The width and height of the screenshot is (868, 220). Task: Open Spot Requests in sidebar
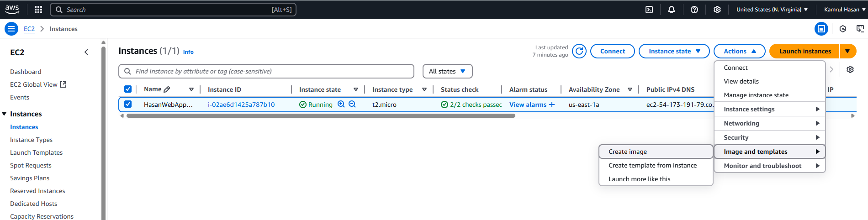(x=31, y=165)
